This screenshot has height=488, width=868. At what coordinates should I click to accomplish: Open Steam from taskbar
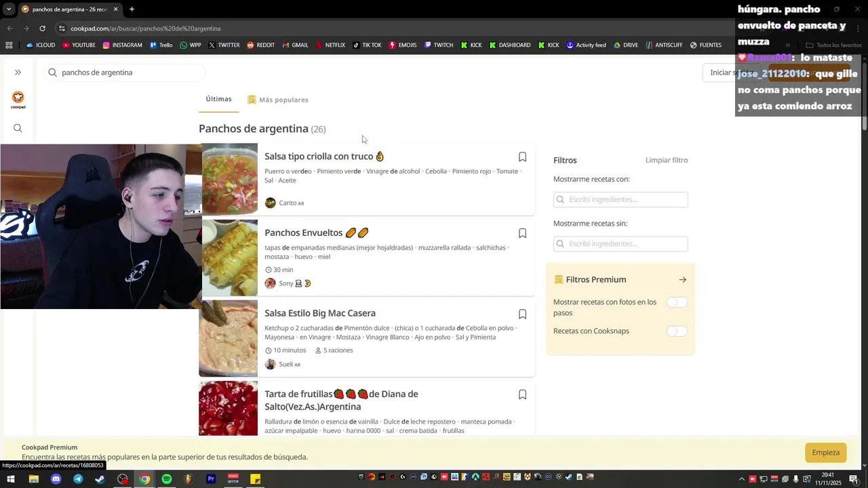coord(100,479)
